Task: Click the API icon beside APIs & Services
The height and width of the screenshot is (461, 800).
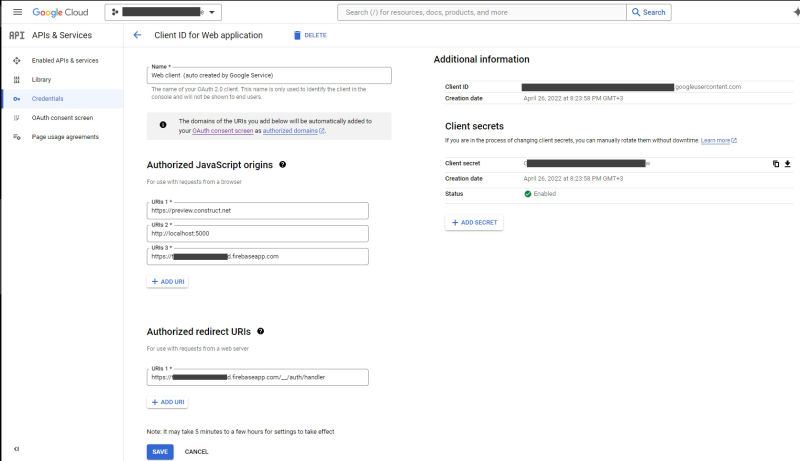Action: pos(17,35)
